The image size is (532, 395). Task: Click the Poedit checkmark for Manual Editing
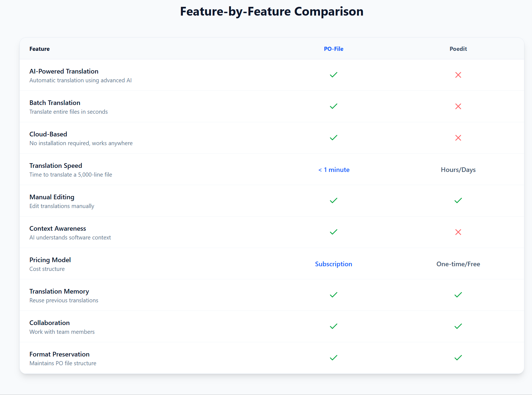[x=458, y=200]
